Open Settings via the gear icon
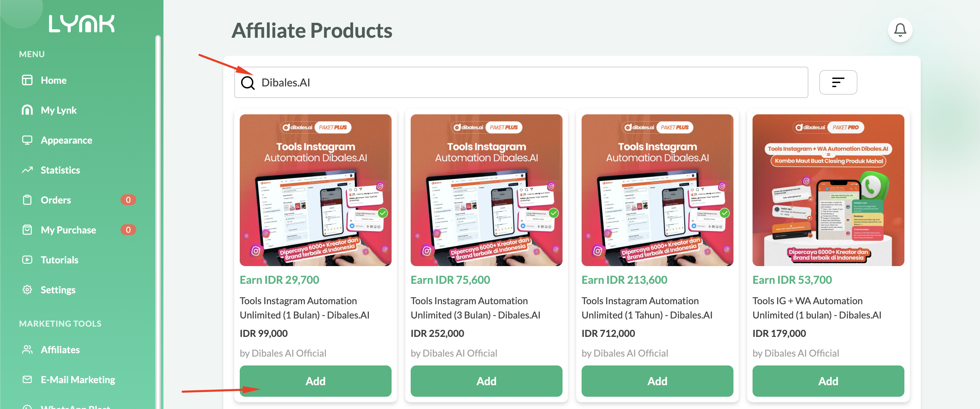 coord(27,290)
